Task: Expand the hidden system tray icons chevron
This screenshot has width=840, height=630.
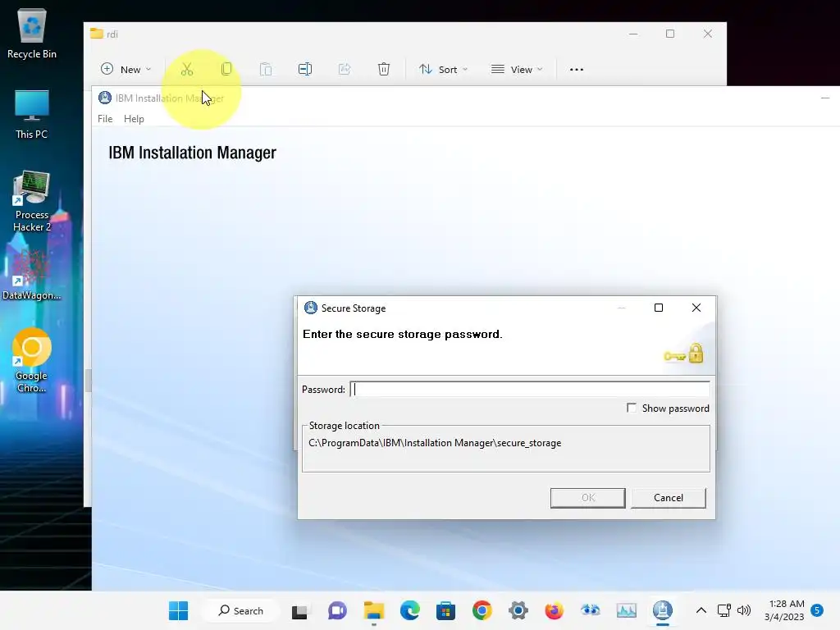Action: [701, 610]
